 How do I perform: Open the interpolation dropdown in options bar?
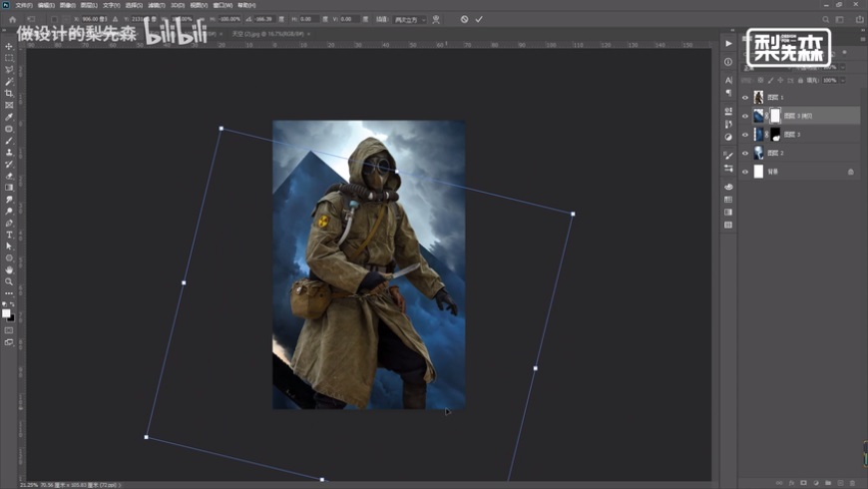(x=410, y=19)
